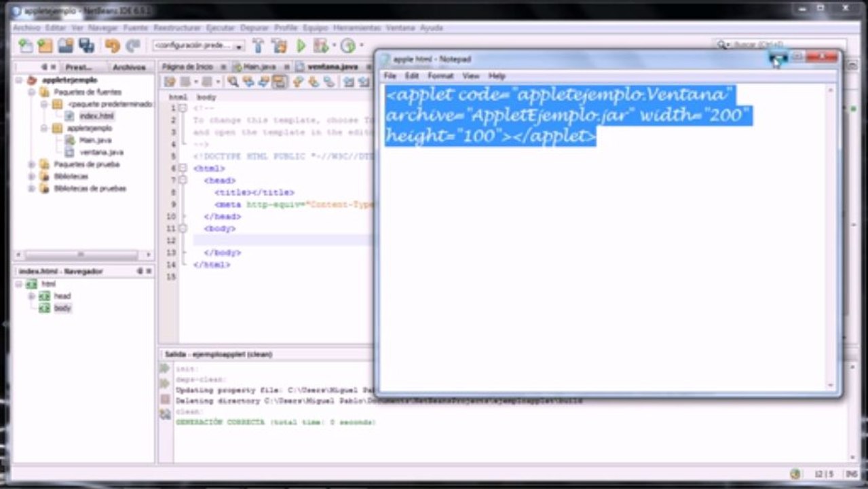Viewport: 868px width, 489px height.
Task: Click the find next occurrence icon
Action: pos(263,81)
